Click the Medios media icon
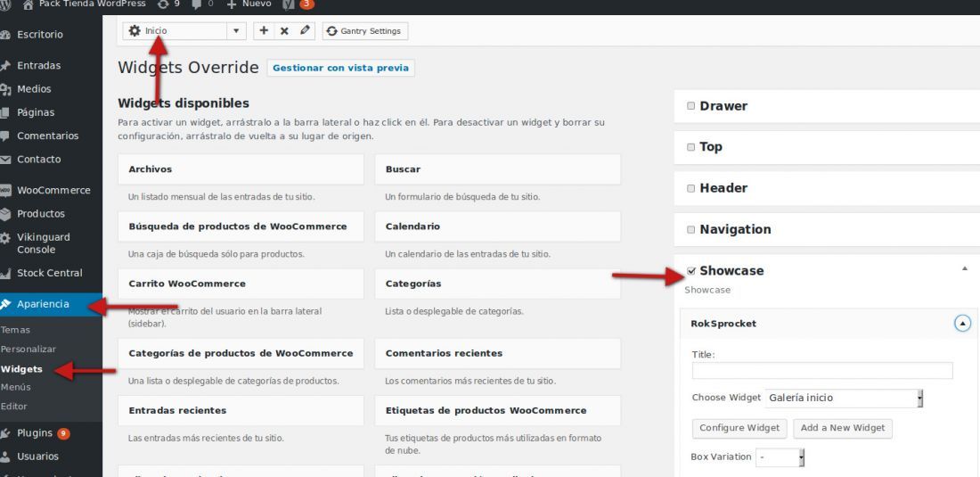980x477 pixels. point(5,89)
